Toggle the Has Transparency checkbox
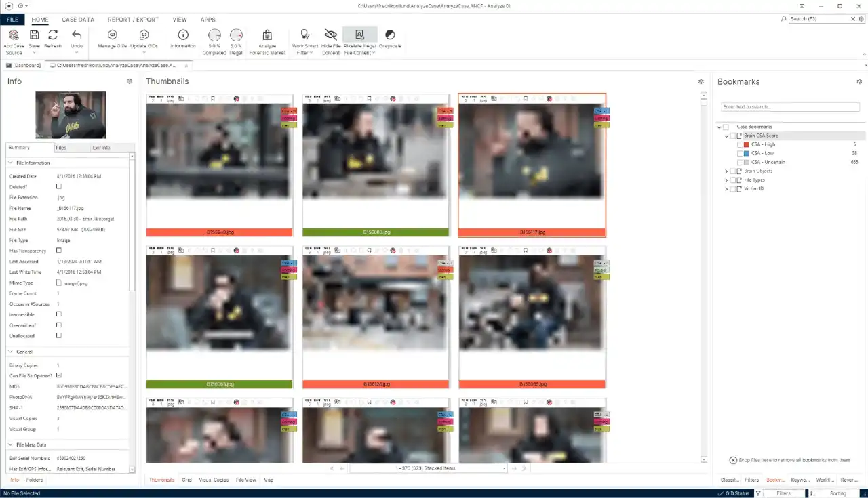The height and width of the screenshot is (498, 868). coord(59,251)
